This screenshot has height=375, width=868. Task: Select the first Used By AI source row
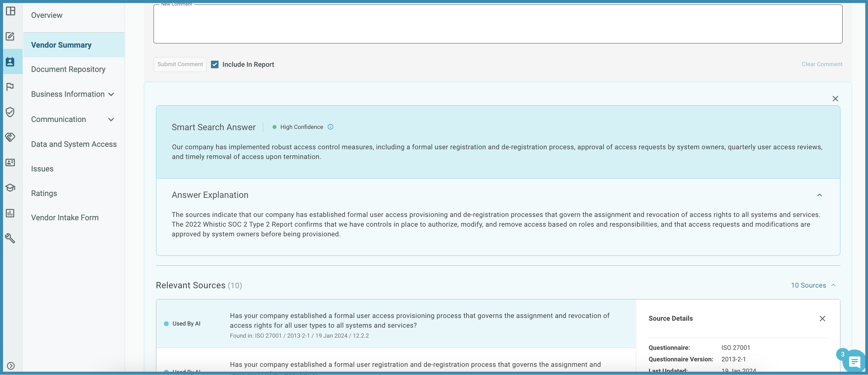click(x=395, y=324)
